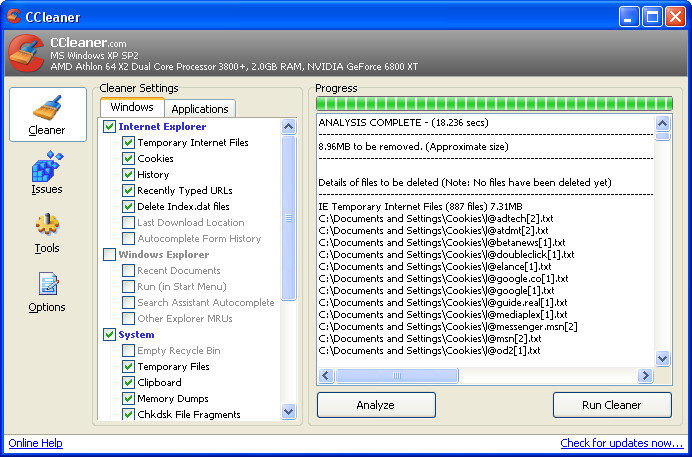Select the betanews[1].txt cookie entry

[x=442, y=243]
